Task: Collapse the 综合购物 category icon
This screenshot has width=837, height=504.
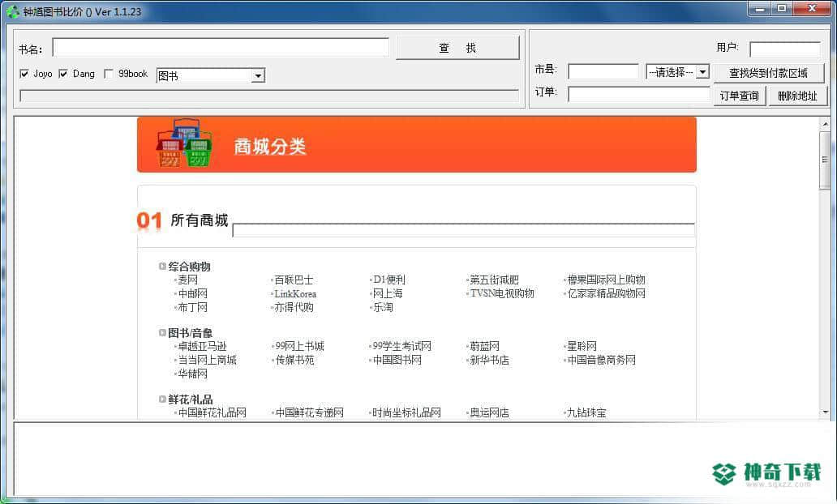Action: point(162,266)
